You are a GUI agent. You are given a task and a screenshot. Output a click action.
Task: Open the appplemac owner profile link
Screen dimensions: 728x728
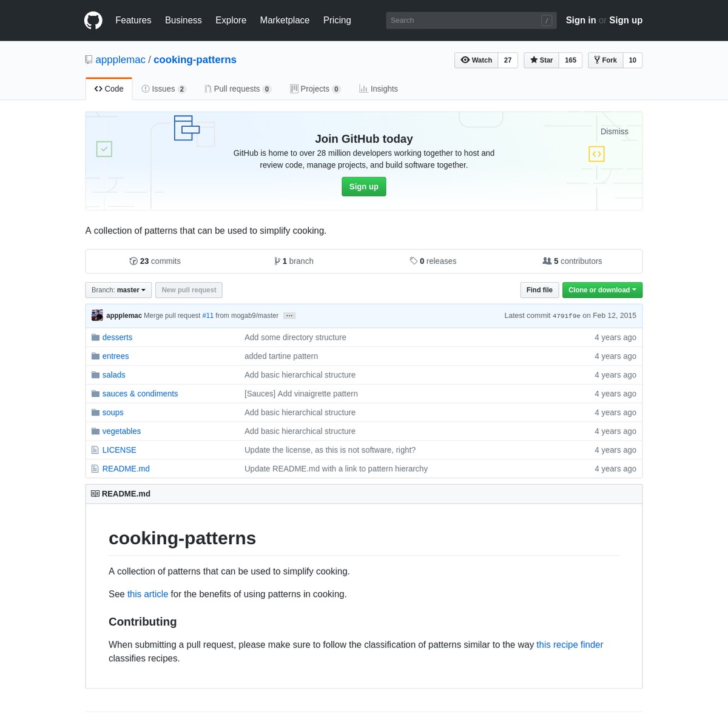pyautogui.click(x=121, y=59)
